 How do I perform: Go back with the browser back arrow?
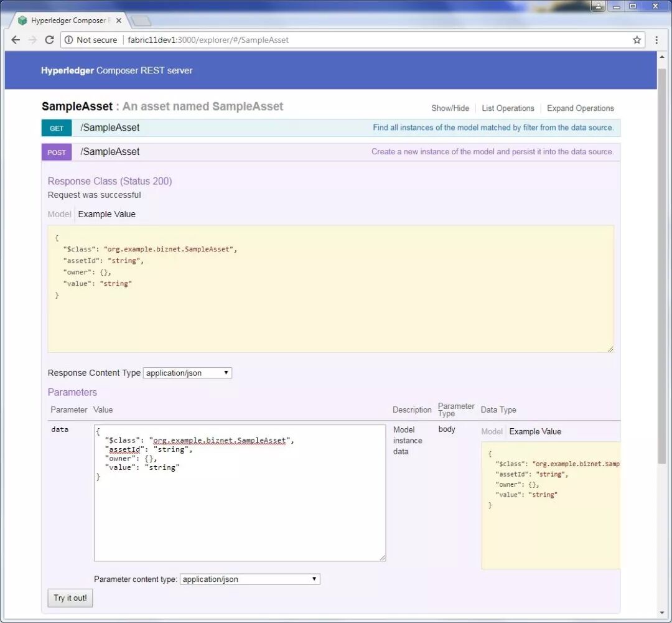[x=16, y=40]
